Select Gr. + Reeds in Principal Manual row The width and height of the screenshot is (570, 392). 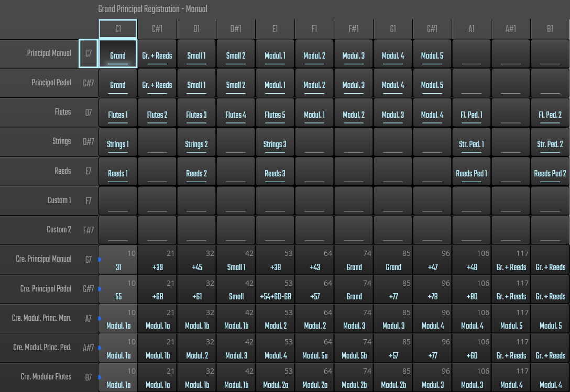(157, 54)
